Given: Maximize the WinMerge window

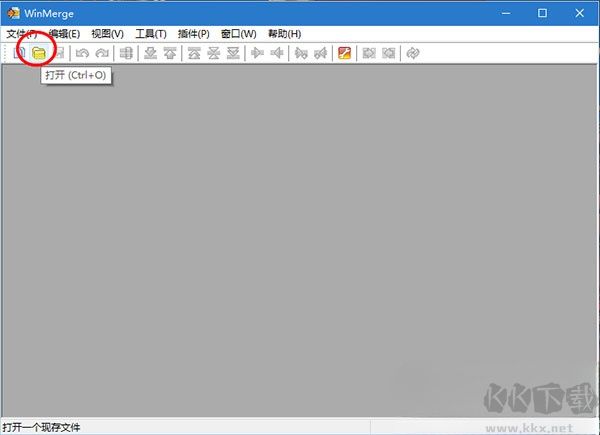Looking at the screenshot, I should coord(542,13).
